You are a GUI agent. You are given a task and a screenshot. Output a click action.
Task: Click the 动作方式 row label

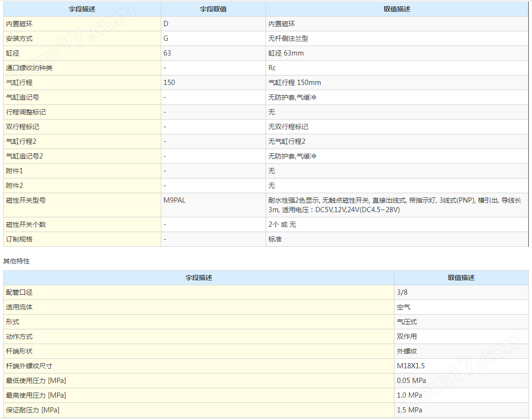click(19, 336)
